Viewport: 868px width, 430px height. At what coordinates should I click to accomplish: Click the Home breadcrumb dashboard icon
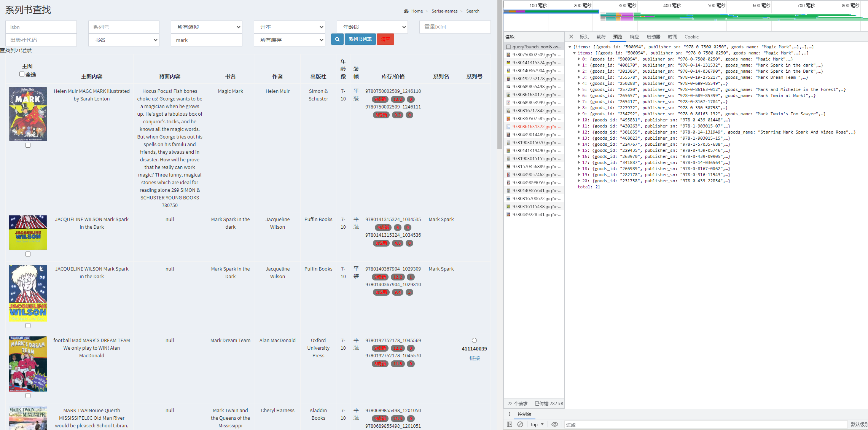(406, 11)
